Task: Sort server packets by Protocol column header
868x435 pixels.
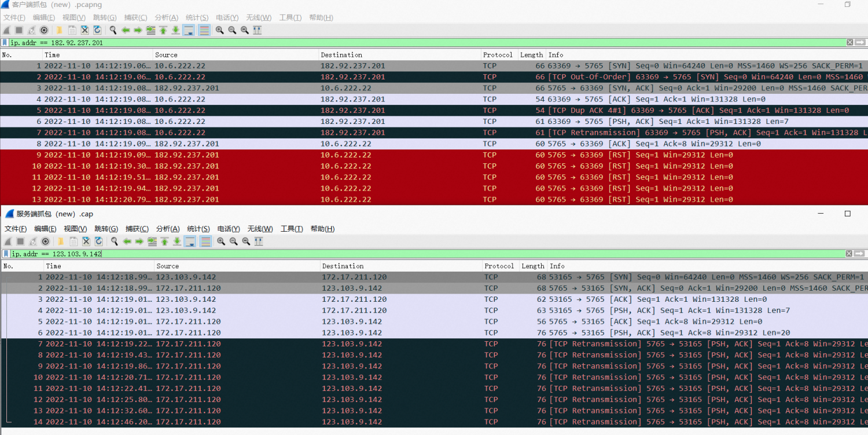Action: [500, 266]
